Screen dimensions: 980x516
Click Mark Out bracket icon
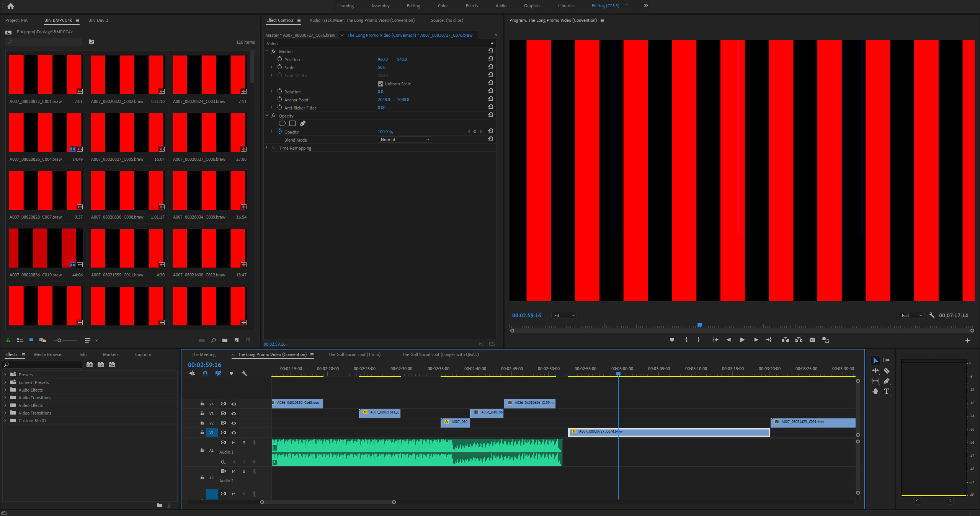(x=698, y=340)
